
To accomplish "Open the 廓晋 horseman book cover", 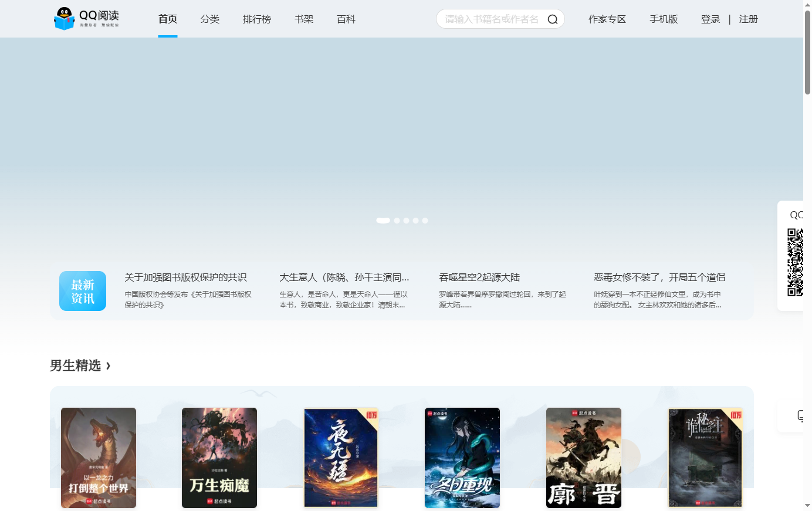I will tap(584, 458).
